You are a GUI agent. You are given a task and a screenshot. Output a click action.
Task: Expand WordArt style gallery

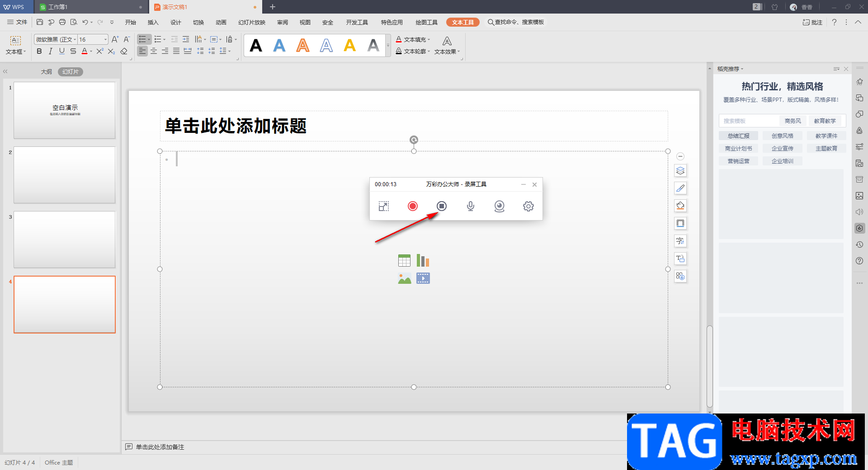pos(388,46)
